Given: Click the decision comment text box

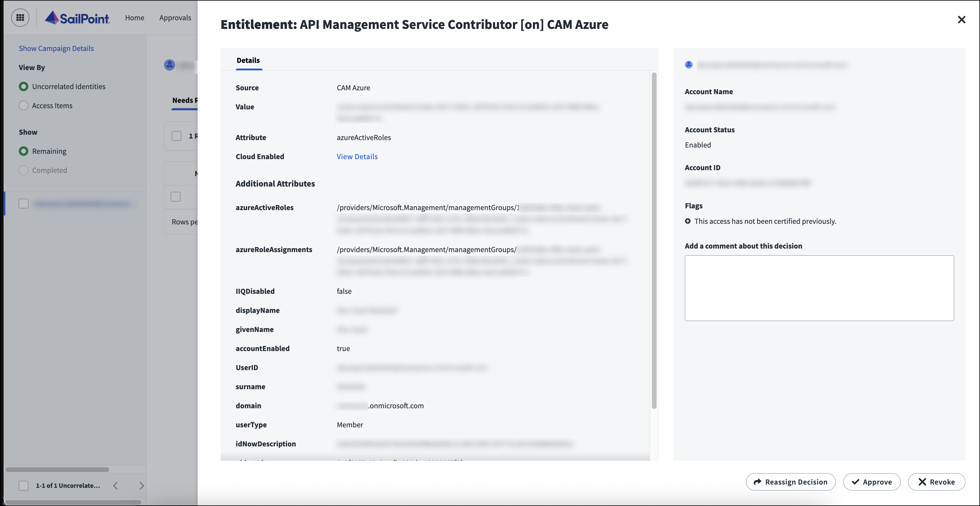Looking at the screenshot, I should [x=819, y=288].
